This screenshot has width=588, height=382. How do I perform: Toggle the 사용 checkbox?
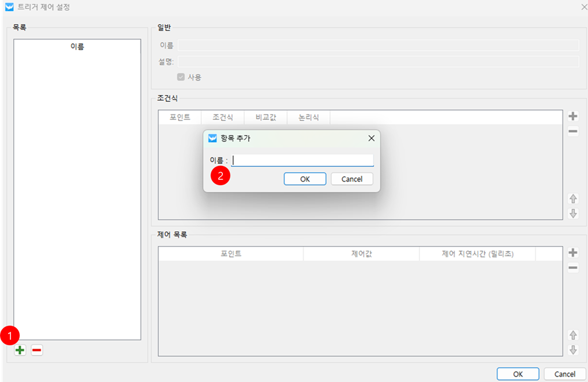pos(181,77)
